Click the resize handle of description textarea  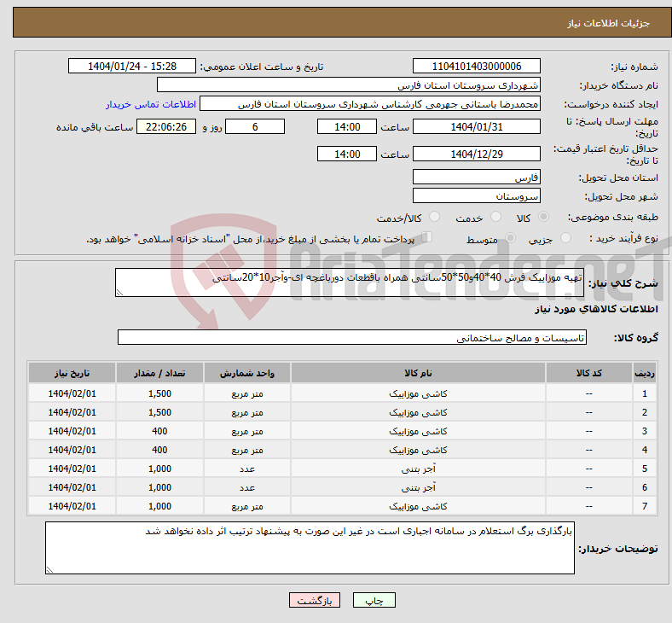pyautogui.click(x=119, y=293)
